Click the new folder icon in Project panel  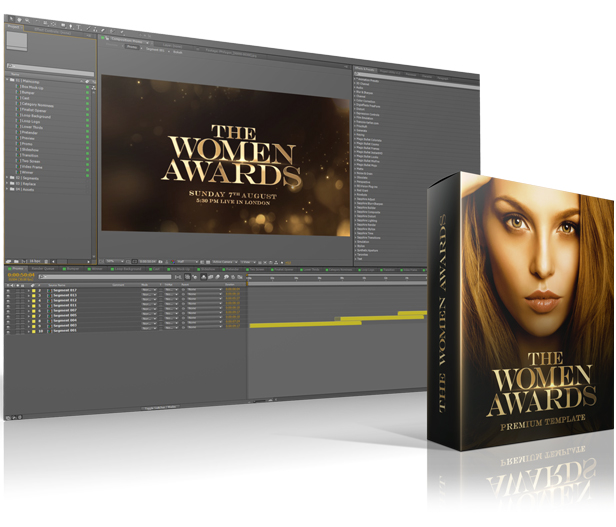coord(16,261)
